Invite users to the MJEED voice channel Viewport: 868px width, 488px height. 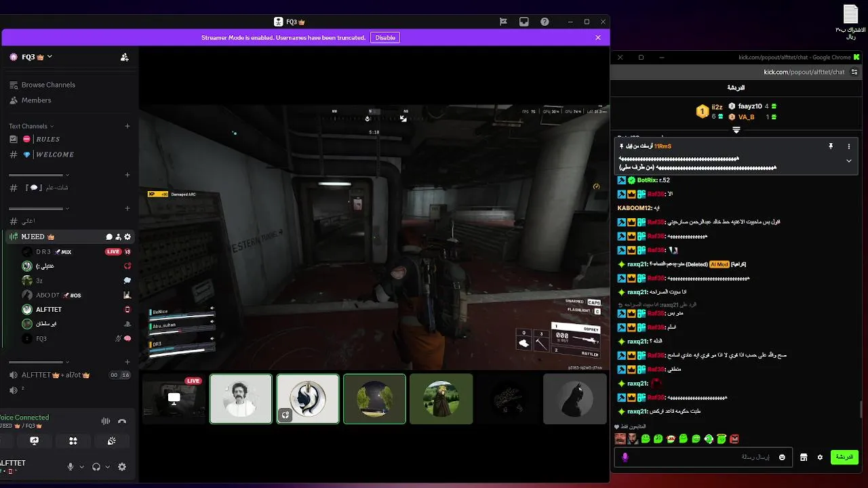click(x=118, y=237)
